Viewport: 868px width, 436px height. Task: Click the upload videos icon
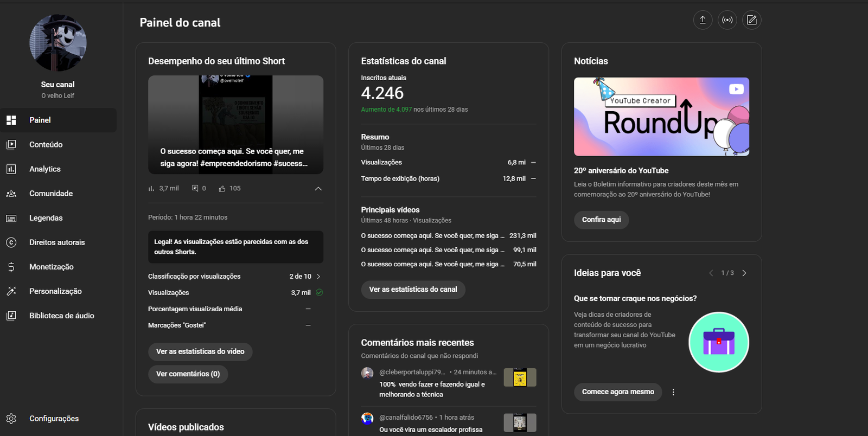(x=703, y=20)
